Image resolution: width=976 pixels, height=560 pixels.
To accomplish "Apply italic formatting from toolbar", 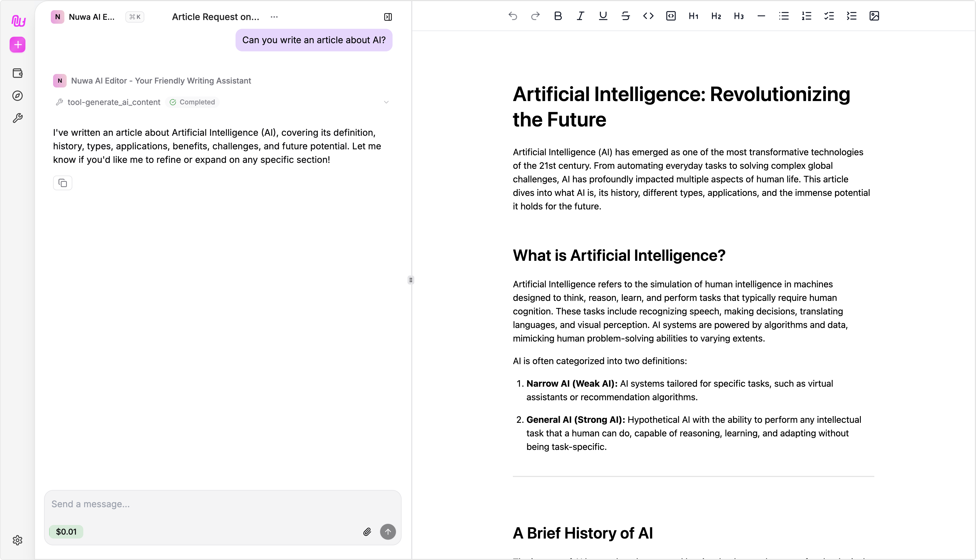I will point(580,16).
